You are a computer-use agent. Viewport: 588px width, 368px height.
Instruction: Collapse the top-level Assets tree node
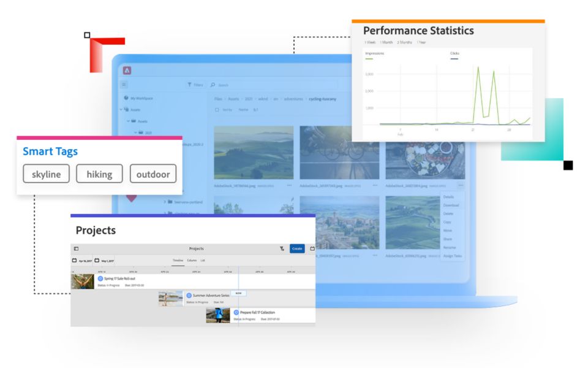point(121,110)
